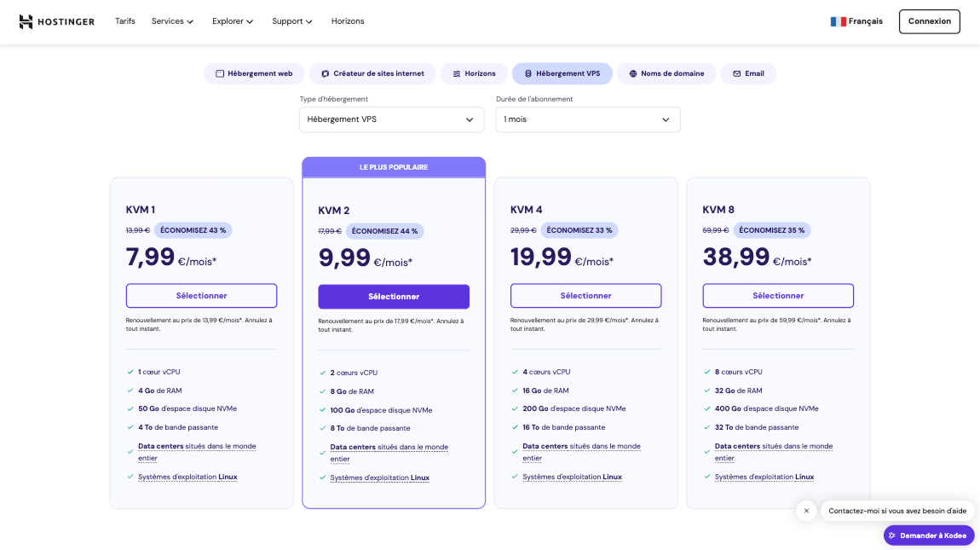
Task: Click the 7,99 €/mois price
Action: coord(171,258)
